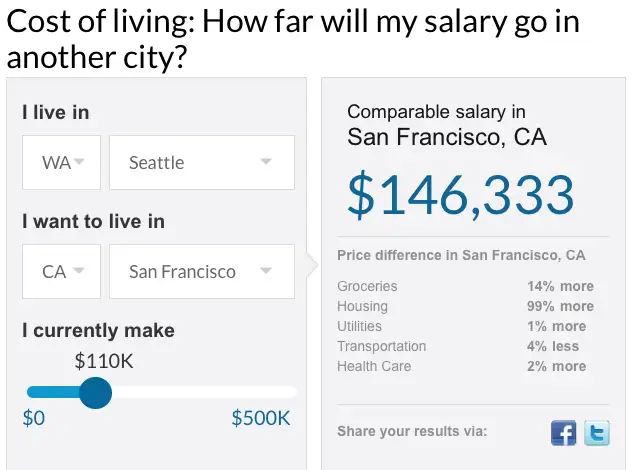Viewport: 638px width, 470px height.
Task: Click the $110K current salary value
Action: pyautogui.click(x=104, y=361)
